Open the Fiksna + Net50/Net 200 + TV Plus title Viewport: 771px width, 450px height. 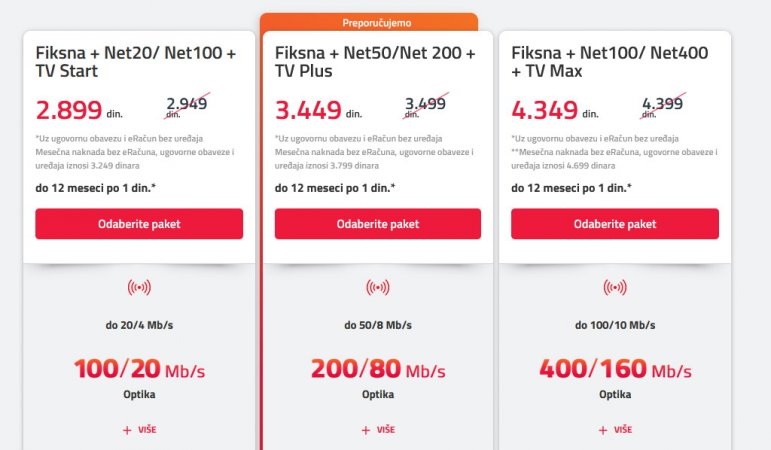(x=375, y=61)
